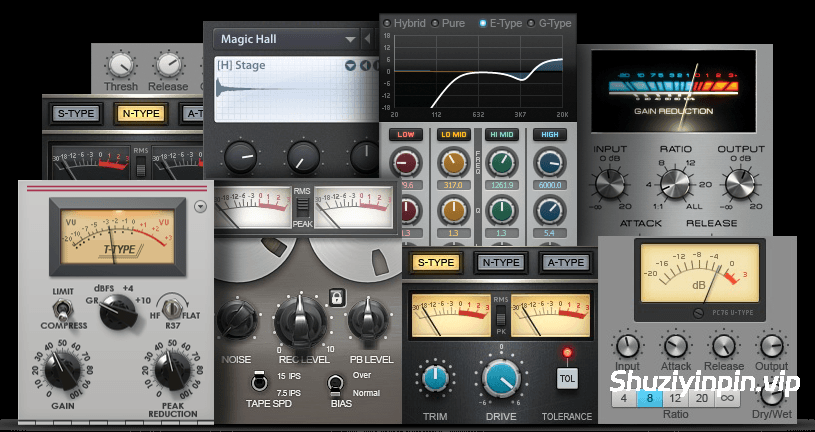Screen dimensions: 815x432
Task: Select ratio 20 button on PC76
Action: coord(702,399)
